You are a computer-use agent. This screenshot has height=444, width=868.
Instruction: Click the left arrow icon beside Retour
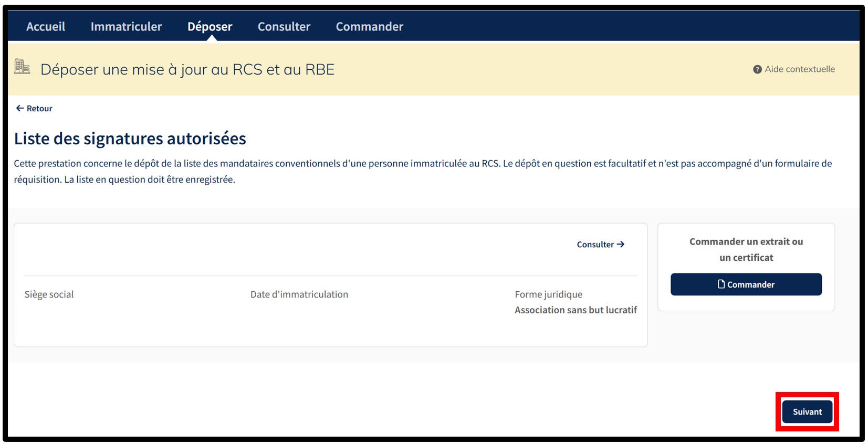tap(20, 108)
